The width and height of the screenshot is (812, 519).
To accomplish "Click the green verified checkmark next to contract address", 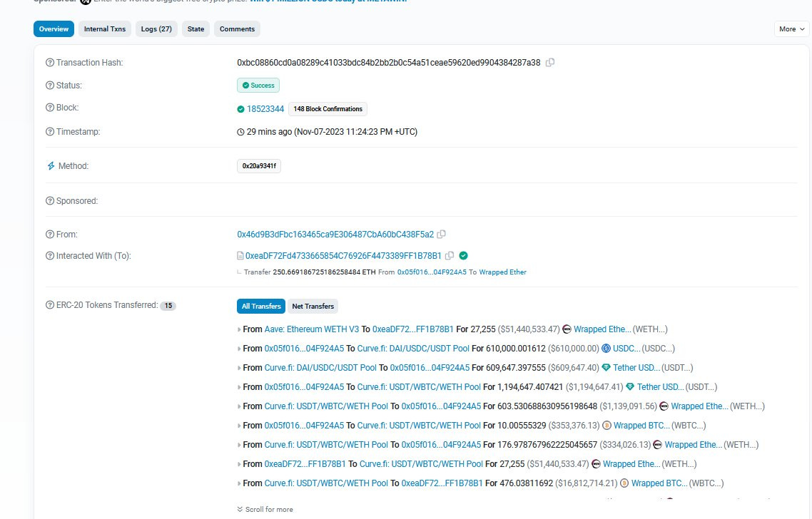I will pyautogui.click(x=464, y=256).
